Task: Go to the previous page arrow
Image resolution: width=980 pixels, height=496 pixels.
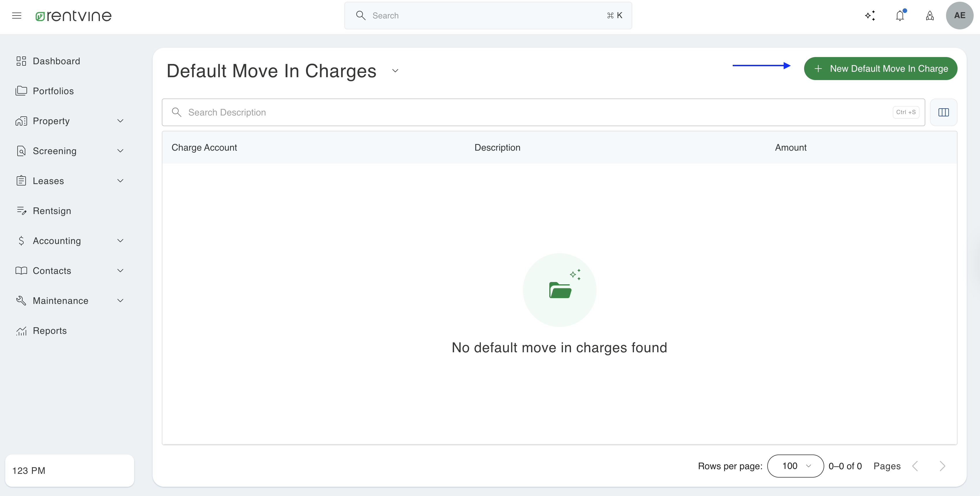Action: (915, 466)
